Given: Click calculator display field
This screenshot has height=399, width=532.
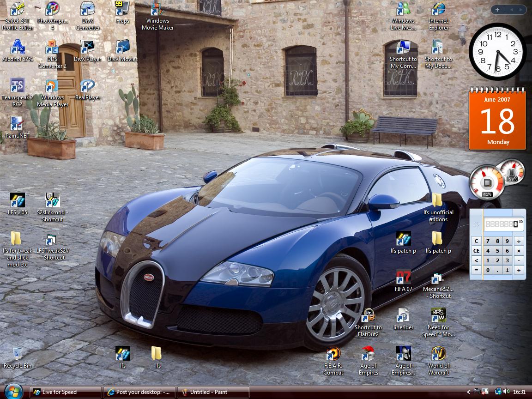Looking at the screenshot, I should (504, 224).
